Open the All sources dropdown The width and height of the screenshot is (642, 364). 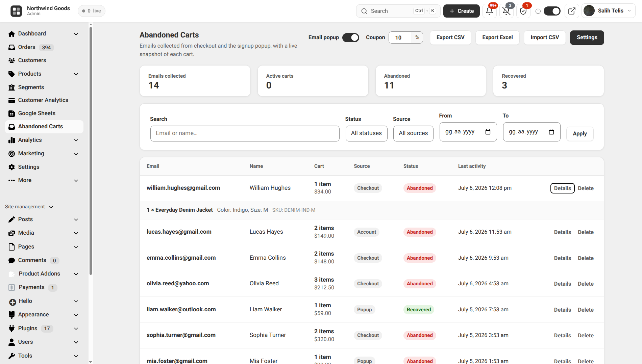[x=413, y=133]
